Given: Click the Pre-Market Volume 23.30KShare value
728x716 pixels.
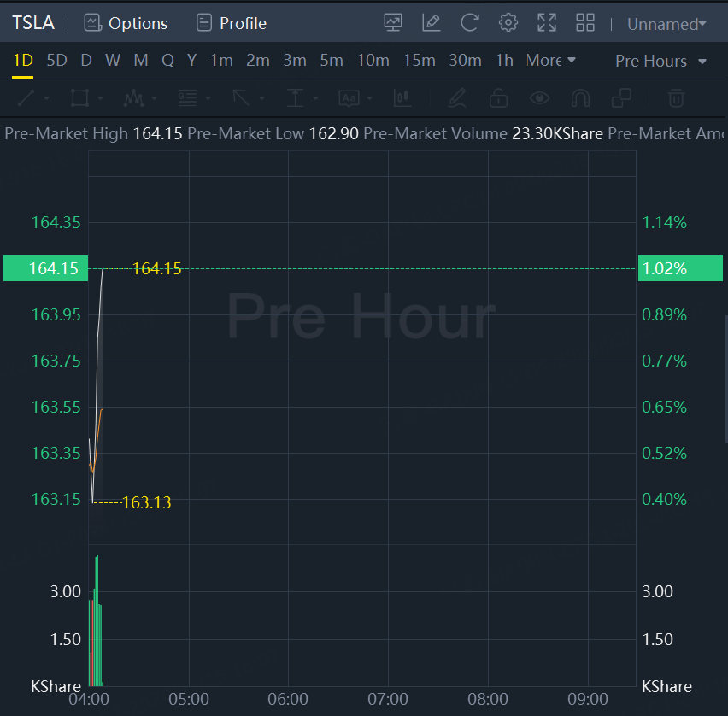Looking at the screenshot, I should click(x=557, y=134).
